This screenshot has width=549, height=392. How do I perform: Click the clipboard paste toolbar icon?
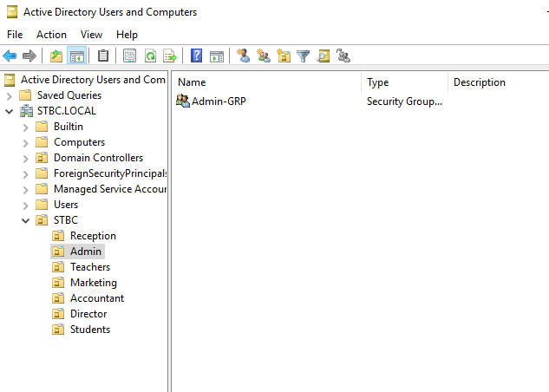103,56
